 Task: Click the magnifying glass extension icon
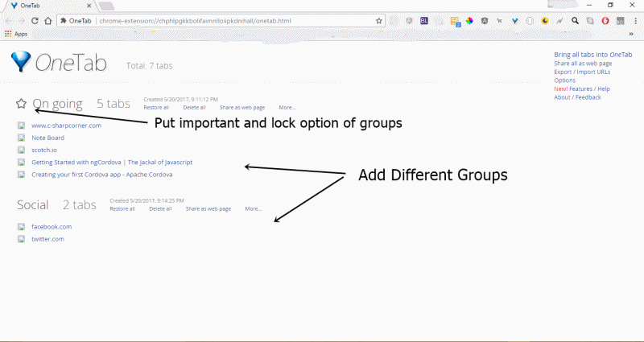575,21
